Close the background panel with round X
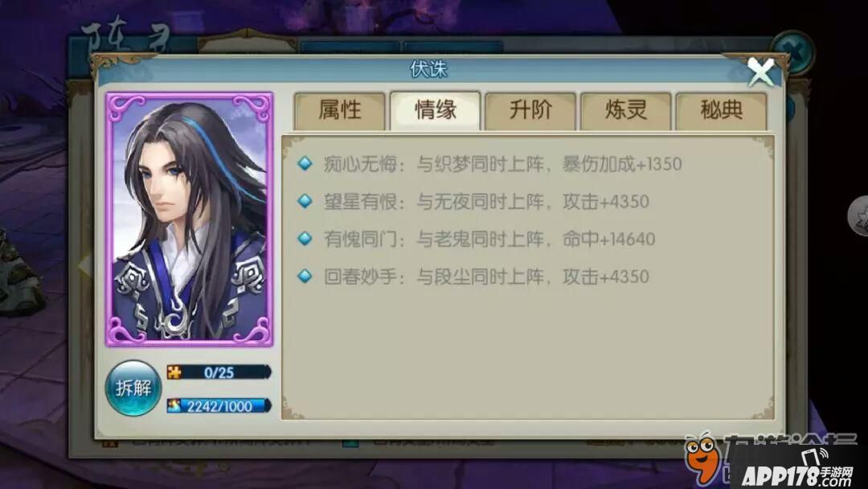 794,52
